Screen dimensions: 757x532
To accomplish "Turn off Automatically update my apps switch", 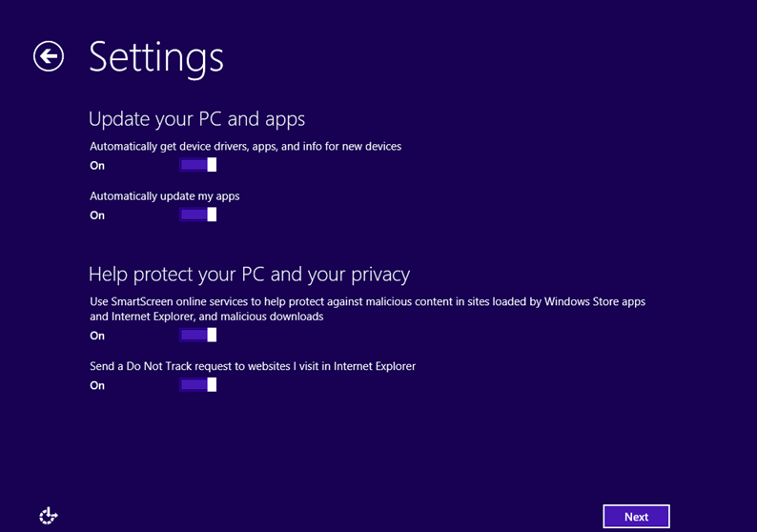I will 198,215.
